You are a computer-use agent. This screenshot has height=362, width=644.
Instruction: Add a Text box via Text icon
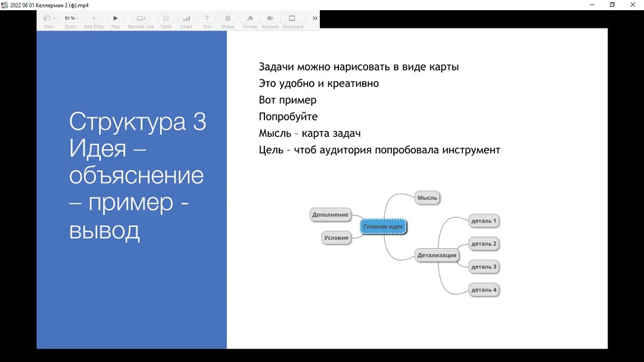(x=207, y=18)
